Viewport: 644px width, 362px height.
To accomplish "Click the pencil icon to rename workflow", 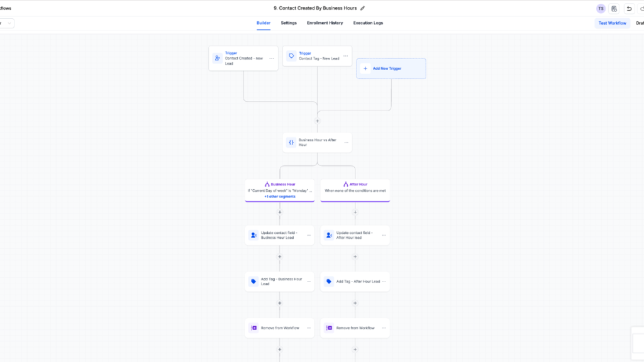I will pyautogui.click(x=362, y=8).
